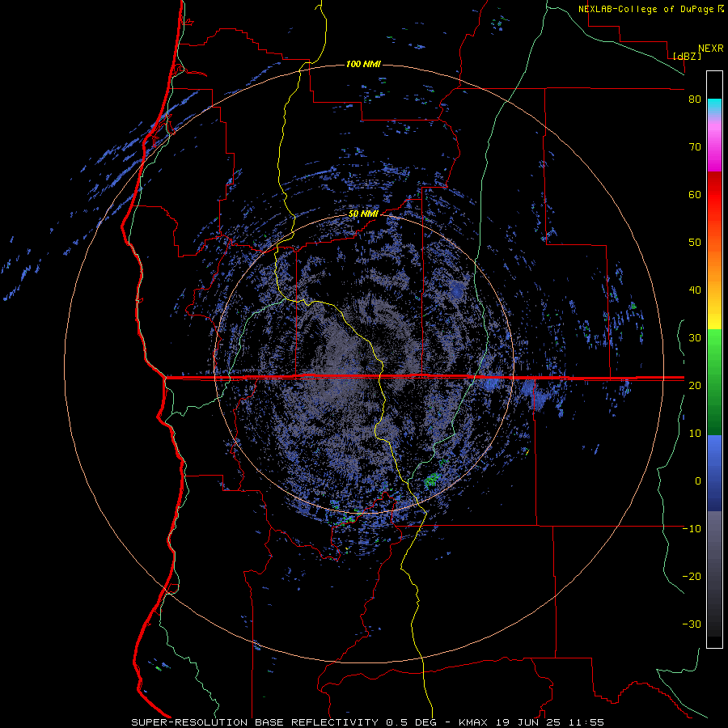Select the 0 value on the dBZ scale
The width and height of the screenshot is (728, 728).
click(x=698, y=481)
